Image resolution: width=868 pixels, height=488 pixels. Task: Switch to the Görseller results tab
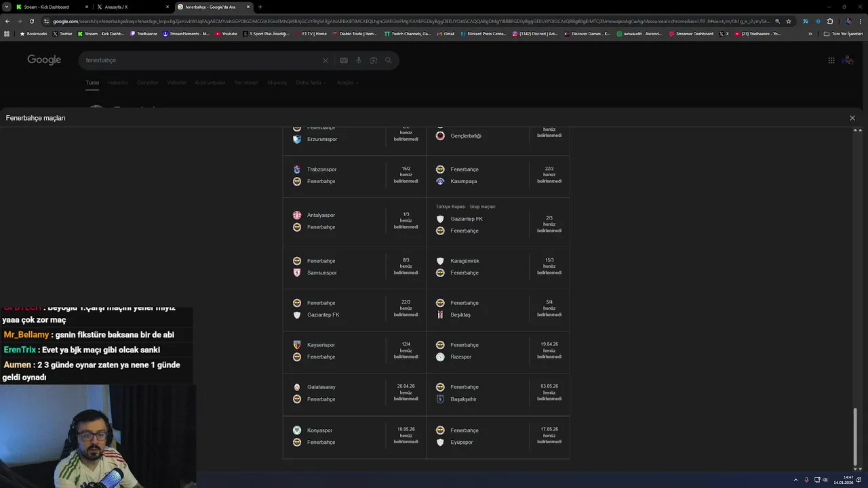(147, 83)
